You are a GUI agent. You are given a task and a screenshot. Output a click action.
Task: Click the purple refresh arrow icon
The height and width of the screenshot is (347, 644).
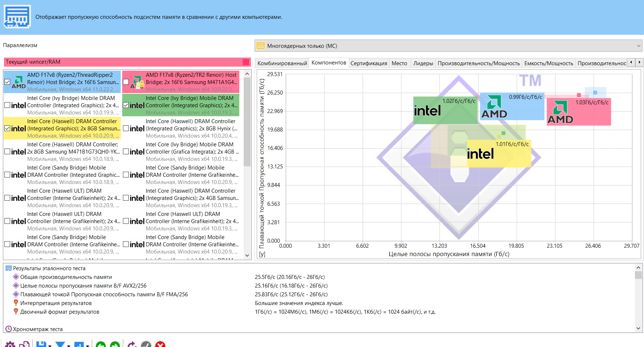[132, 344]
